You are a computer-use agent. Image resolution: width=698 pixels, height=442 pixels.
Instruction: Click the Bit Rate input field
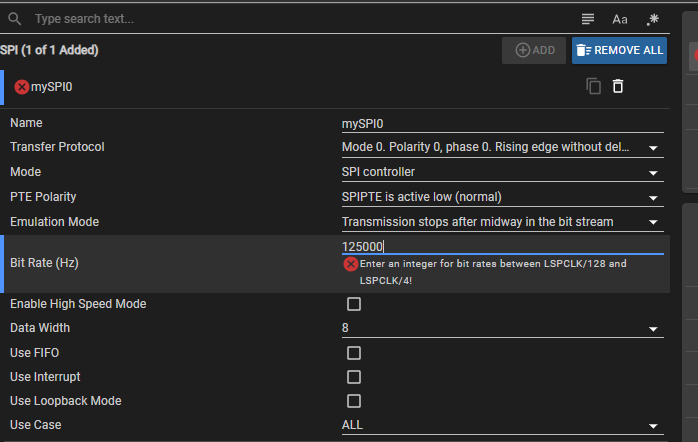pos(500,246)
